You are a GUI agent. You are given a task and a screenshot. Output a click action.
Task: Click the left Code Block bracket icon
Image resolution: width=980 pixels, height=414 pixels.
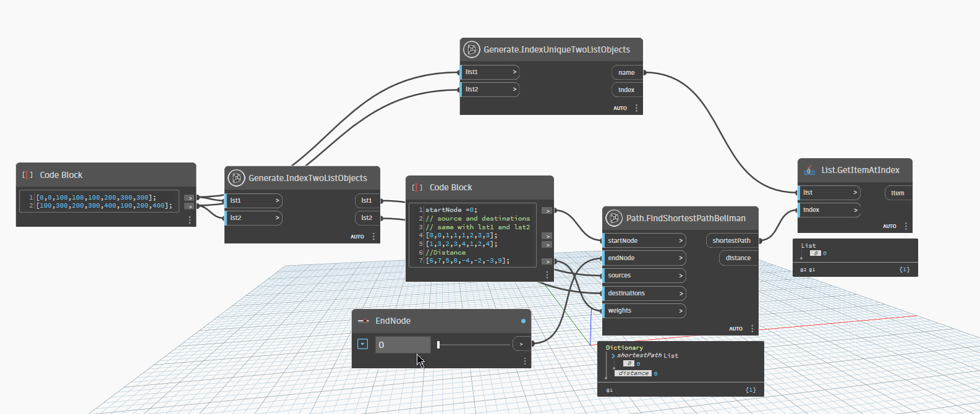27,175
